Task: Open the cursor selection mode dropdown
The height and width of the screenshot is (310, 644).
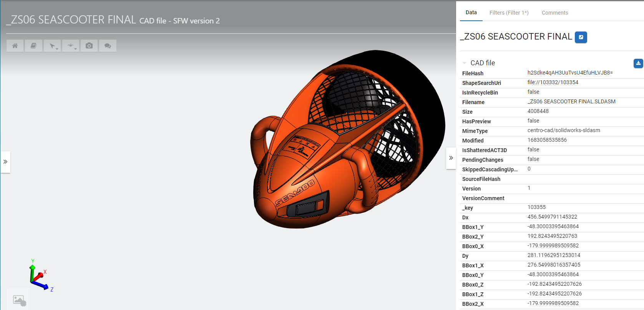Action: 52,46
